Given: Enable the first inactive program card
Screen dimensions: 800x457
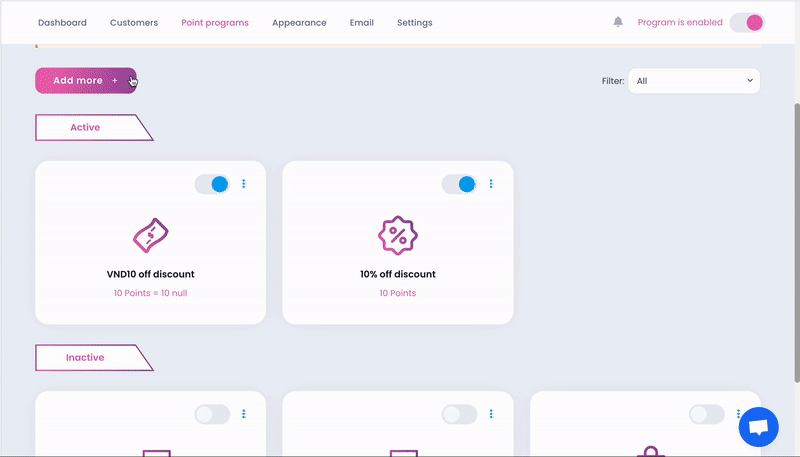Looking at the screenshot, I should 212,414.
